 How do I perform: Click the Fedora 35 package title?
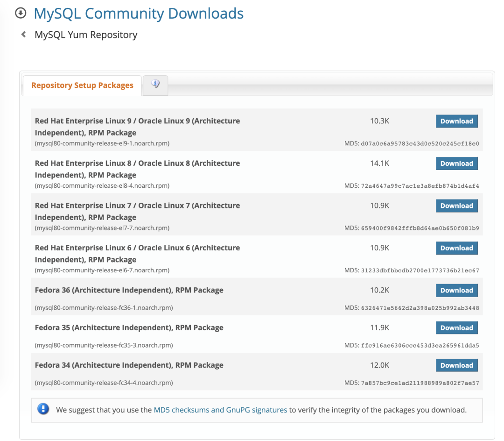pyautogui.click(x=129, y=328)
